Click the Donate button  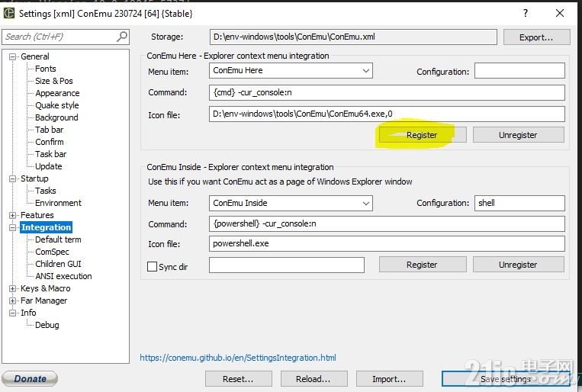pos(30,378)
